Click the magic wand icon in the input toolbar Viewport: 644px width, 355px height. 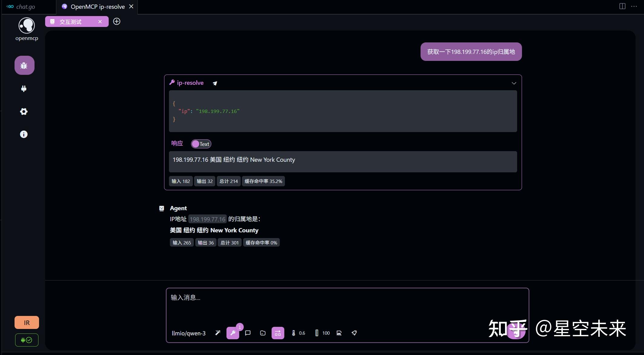pyautogui.click(x=218, y=333)
